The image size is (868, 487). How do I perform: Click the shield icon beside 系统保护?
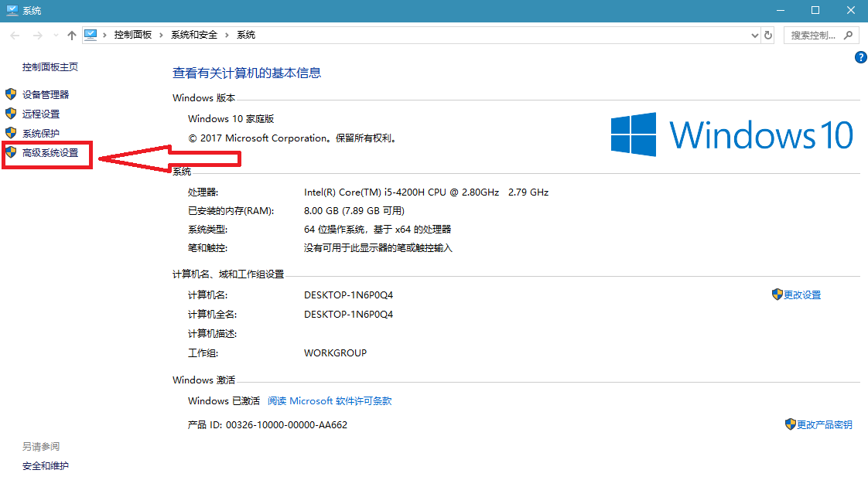tap(11, 133)
